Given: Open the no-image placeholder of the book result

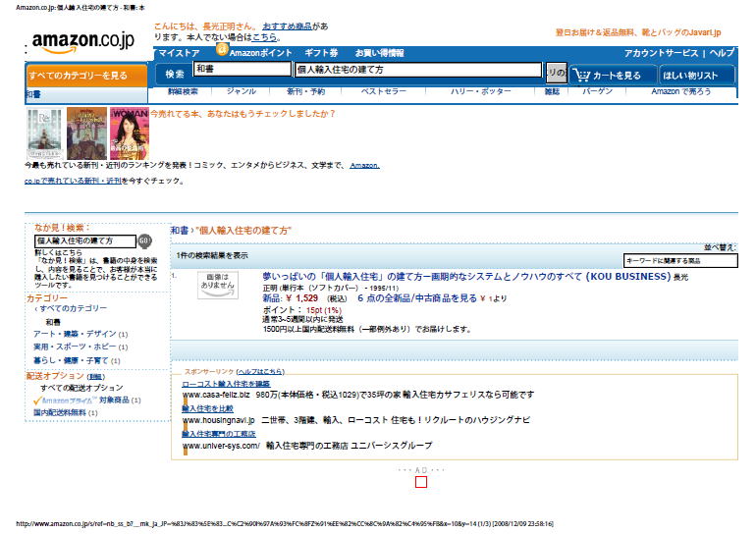Looking at the screenshot, I should pos(217,285).
